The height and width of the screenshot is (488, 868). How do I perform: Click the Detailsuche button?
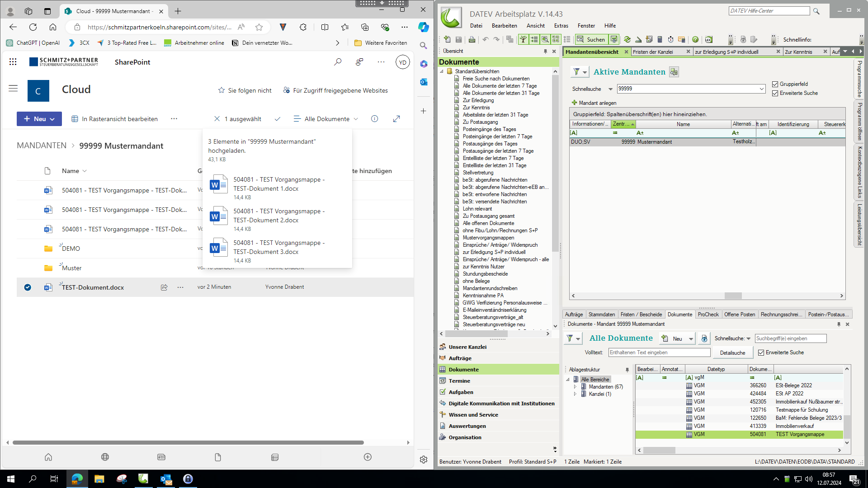(732, 353)
